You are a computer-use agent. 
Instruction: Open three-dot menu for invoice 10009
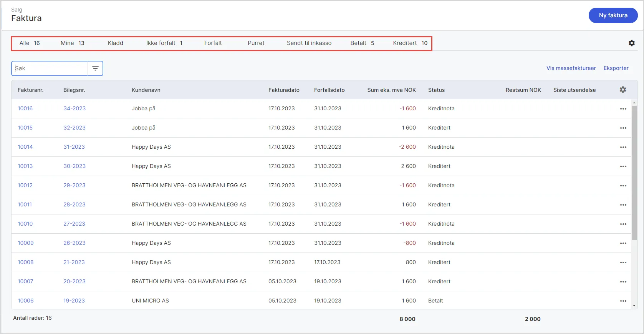pyautogui.click(x=623, y=243)
